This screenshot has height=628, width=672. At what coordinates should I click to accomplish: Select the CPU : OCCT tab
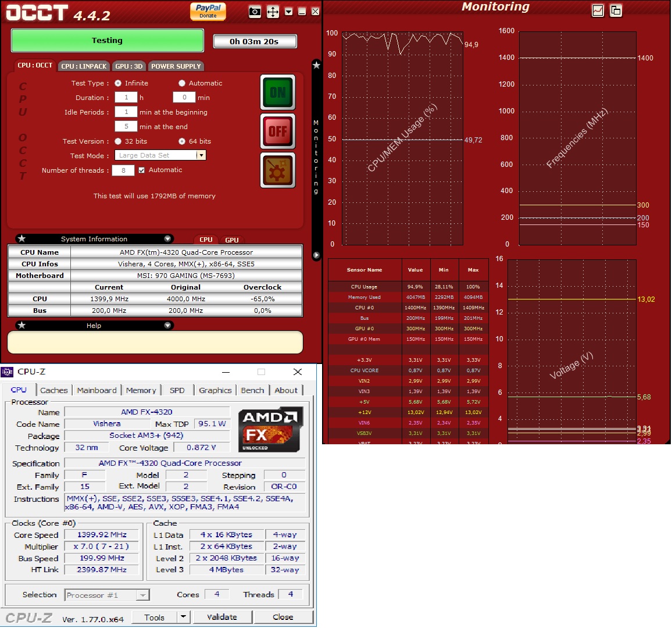tap(35, 66)
